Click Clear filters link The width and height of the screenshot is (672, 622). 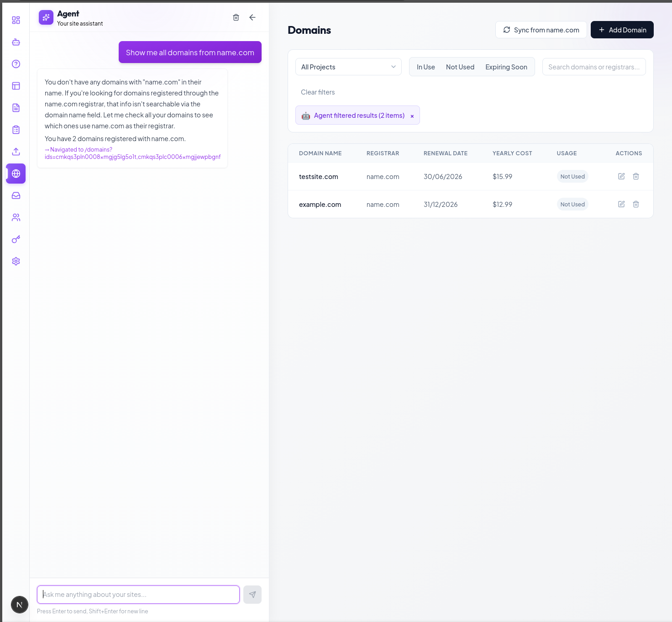coord(317,92)
